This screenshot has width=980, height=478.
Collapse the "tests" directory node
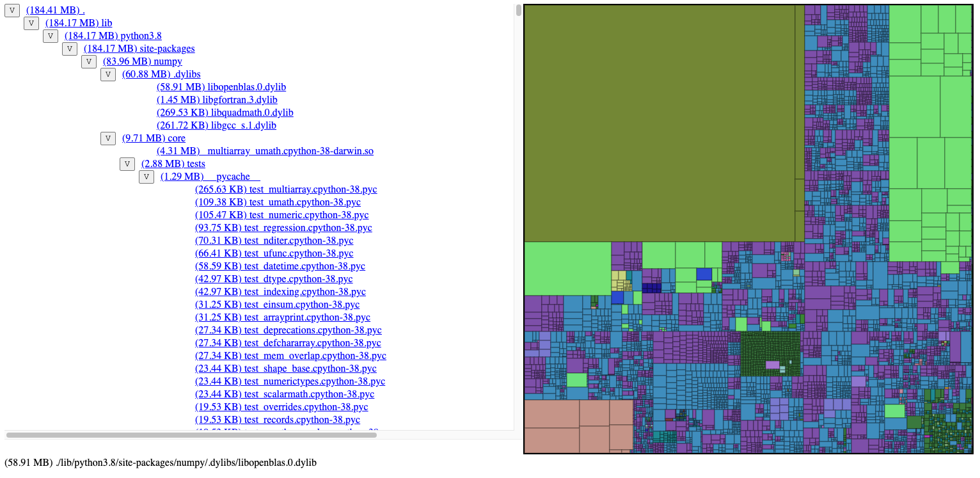click(127, 164)
